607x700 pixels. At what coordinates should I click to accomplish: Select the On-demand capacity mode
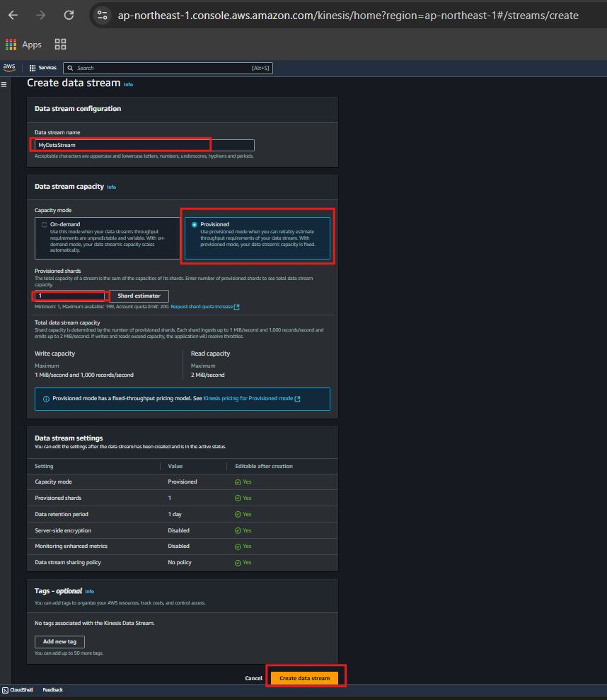45,225
